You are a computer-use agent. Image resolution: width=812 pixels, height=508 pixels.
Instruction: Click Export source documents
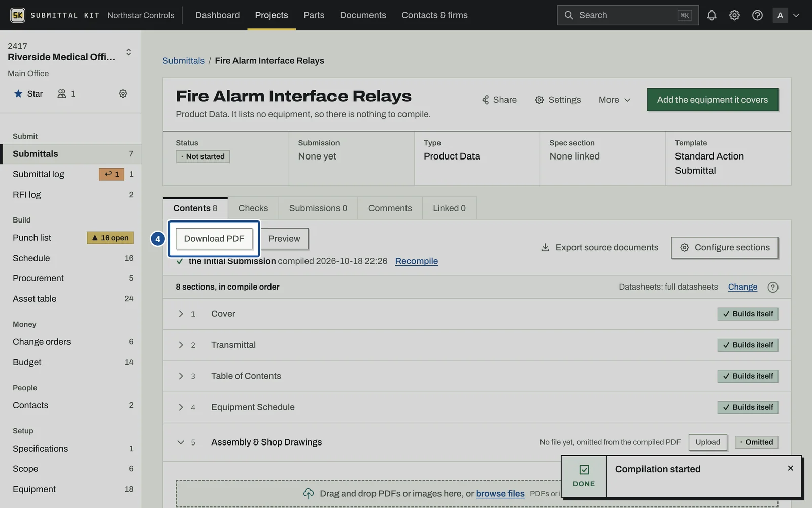tap(599, 247)
